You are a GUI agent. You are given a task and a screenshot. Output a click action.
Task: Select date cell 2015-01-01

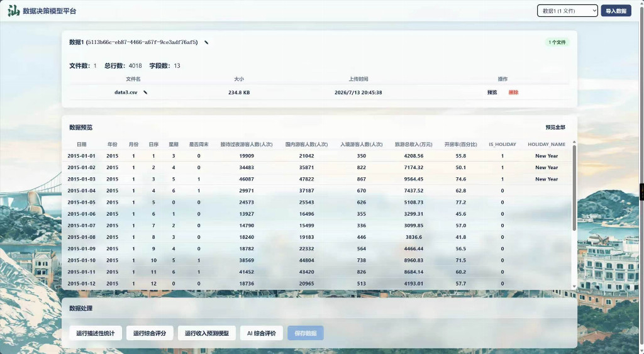tap(81, 156)
